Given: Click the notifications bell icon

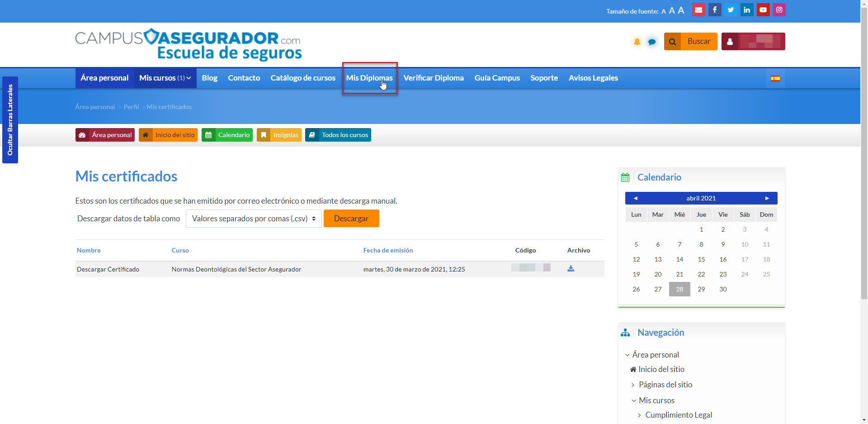Looking at the screenshot, I should tap(637, 42).
